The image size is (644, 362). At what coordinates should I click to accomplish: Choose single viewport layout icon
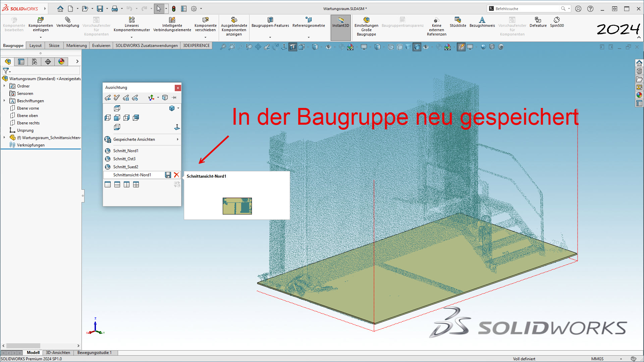coord(108,184)
